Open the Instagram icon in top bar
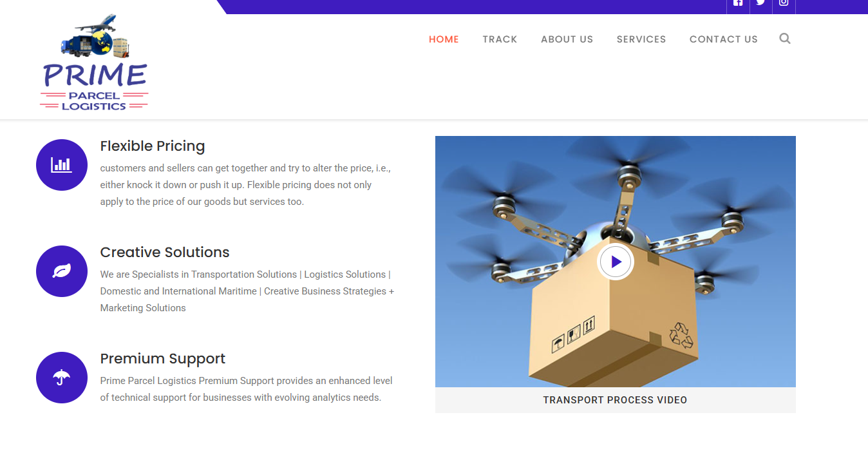 tap(784, 3)
